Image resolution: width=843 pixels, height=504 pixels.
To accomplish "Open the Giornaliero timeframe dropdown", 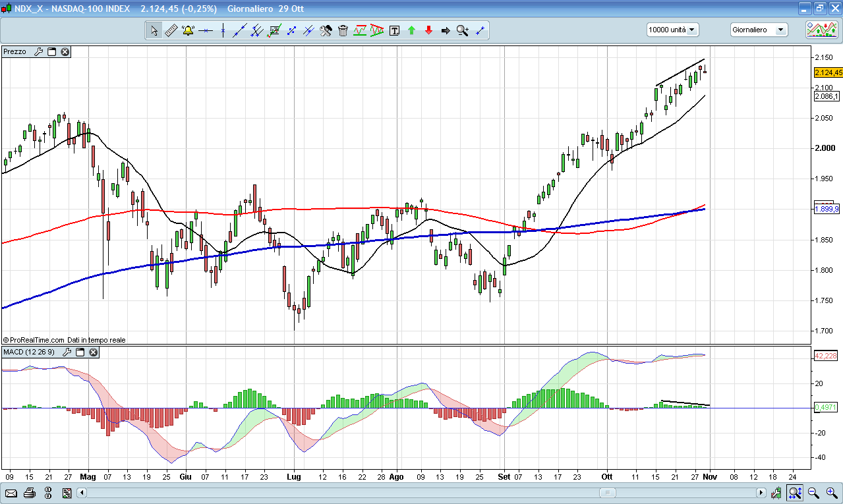I will 759,30.
